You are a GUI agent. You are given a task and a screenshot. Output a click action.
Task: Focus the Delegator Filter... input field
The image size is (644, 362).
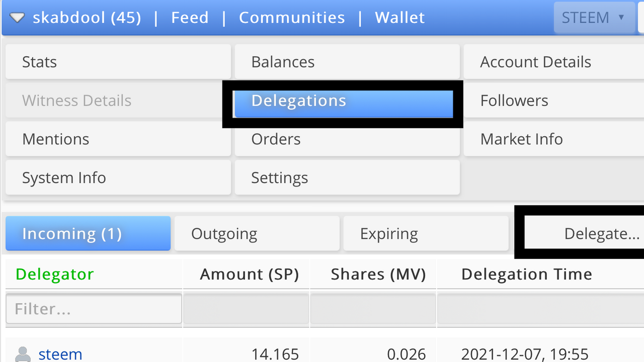pos(94,309)
